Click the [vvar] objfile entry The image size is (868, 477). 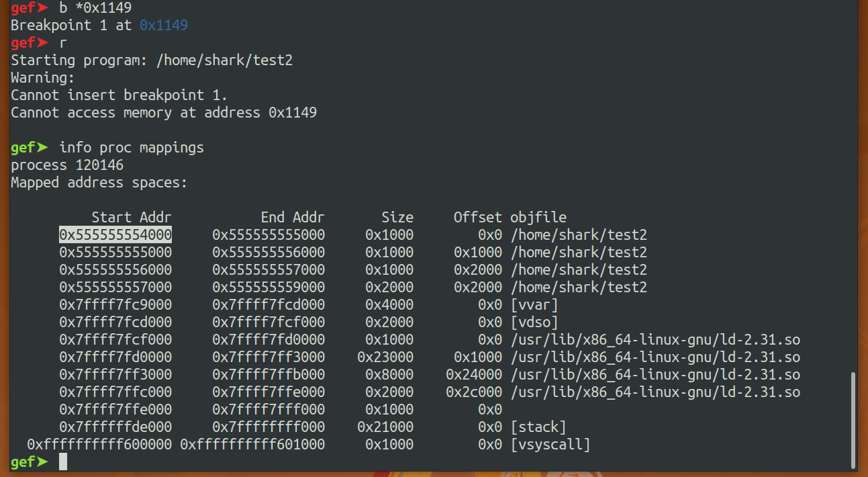[x=534, y=305]
